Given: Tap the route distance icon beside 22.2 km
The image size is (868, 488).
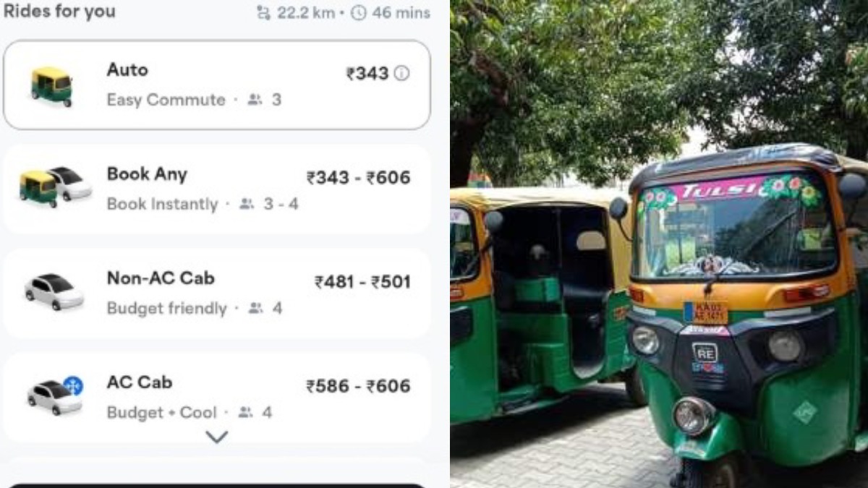Looking at the screenshot, I should coord(263,13).
